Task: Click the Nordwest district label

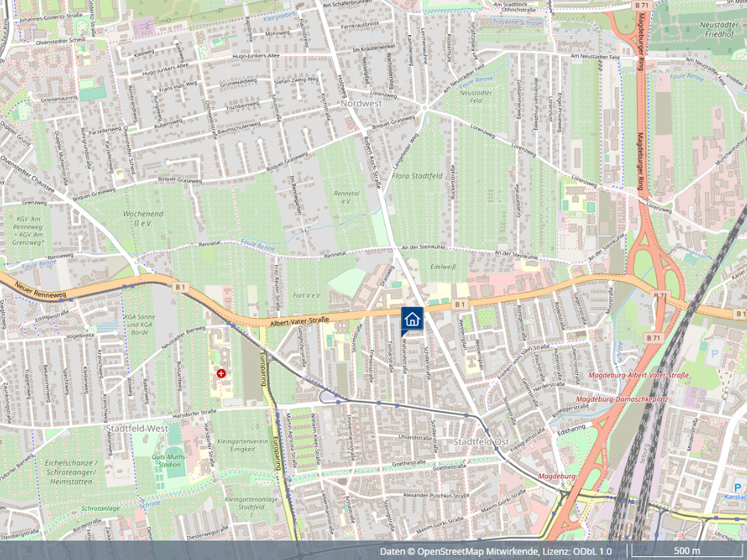Action: pyautogui.click(x=360, y=103)
